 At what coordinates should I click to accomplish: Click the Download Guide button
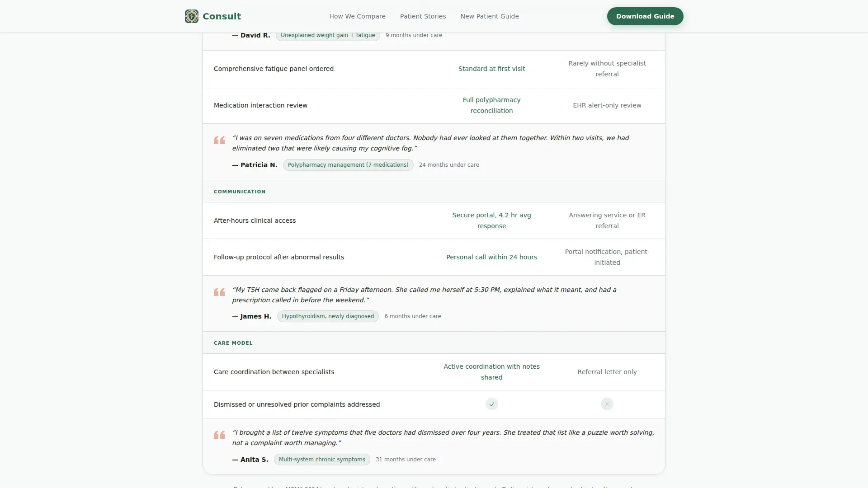pyautogui.click(x=645, y=16)
